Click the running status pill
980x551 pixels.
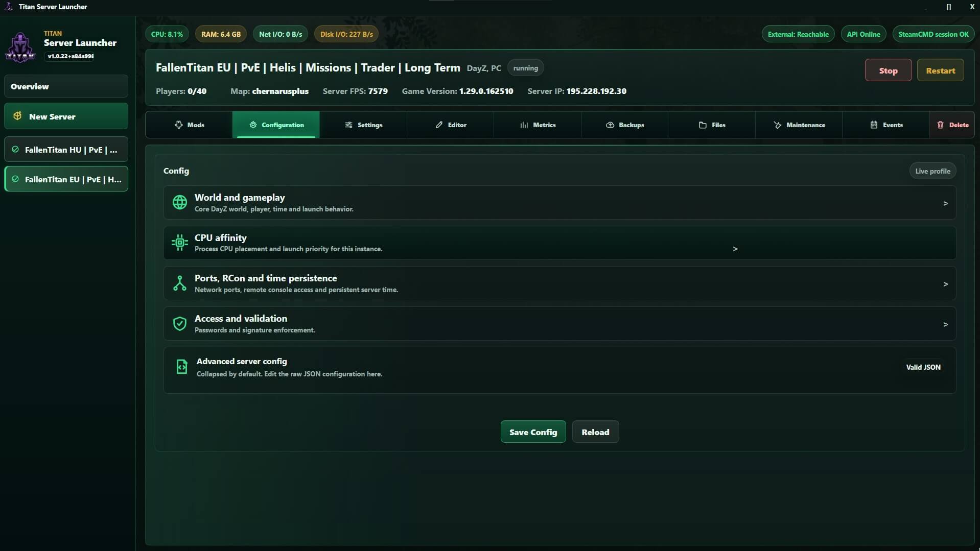click(525, 68)
